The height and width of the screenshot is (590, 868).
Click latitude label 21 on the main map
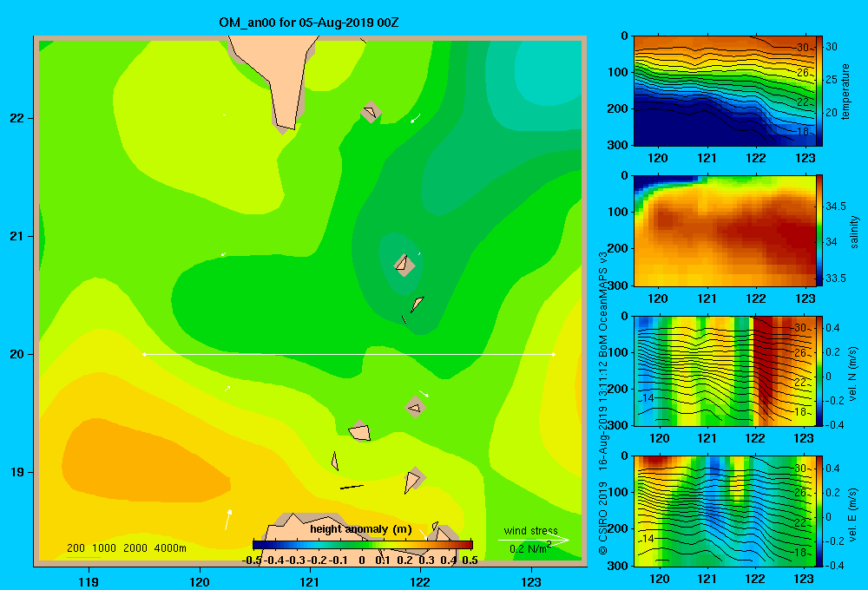17,236
